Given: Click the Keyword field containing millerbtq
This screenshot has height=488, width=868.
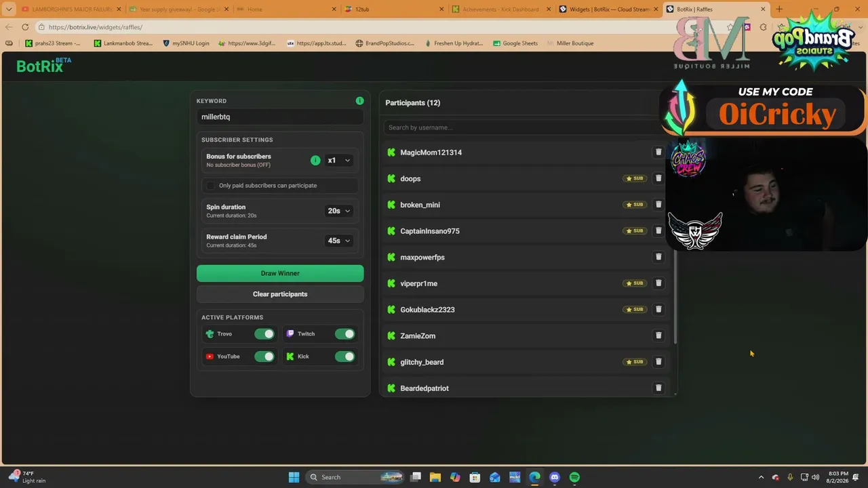Looking at the screenshot, I should click(x=280, y=117).
